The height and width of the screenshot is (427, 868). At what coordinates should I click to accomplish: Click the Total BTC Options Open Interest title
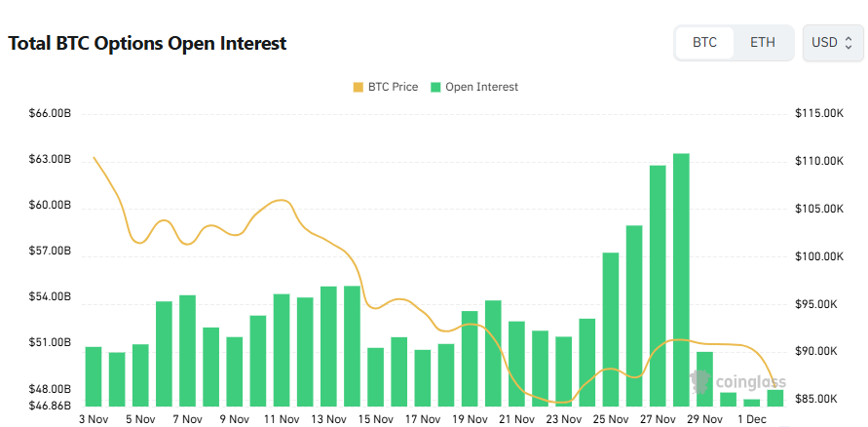pos(147,44)
